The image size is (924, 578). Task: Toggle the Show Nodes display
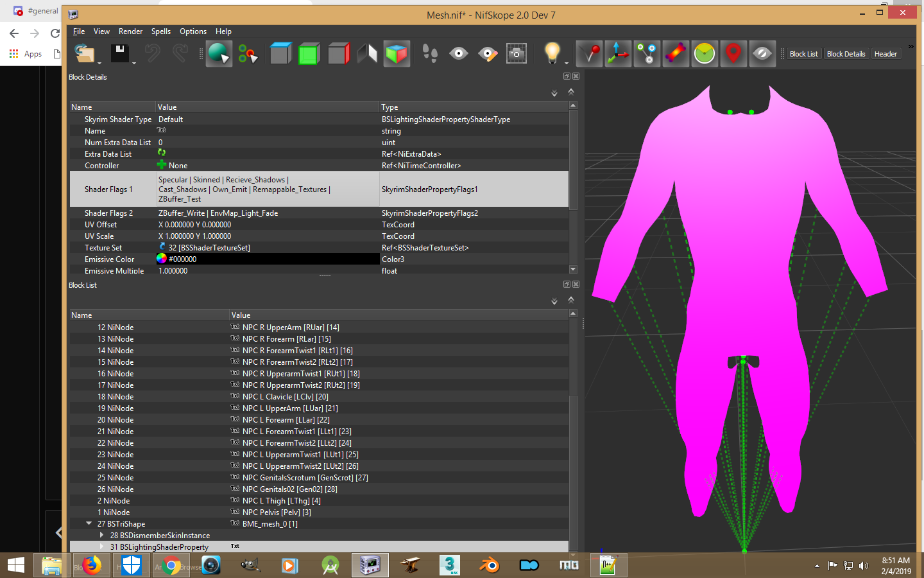pos(647,53)
